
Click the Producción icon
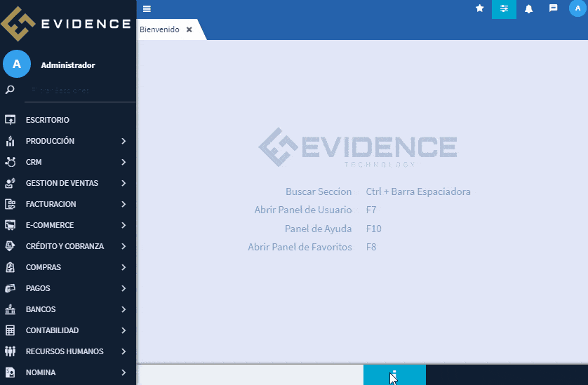tap(10, 141)
